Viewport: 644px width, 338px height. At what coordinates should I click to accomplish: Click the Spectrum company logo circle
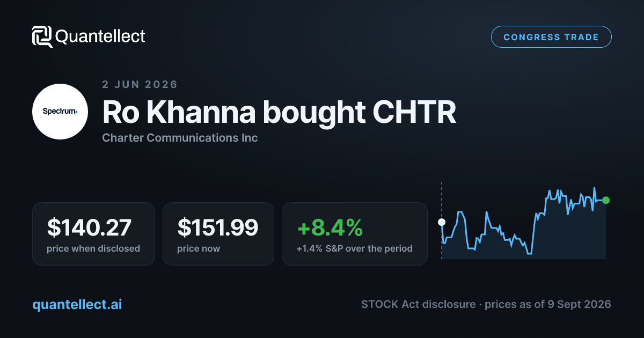tap(60, 112)
